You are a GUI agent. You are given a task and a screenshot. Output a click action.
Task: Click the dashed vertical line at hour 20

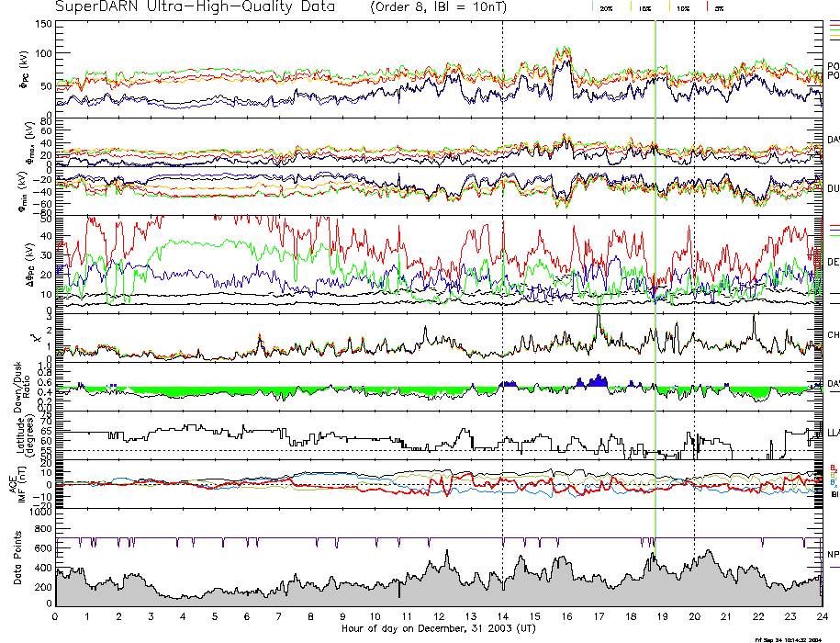coord(694,276)
